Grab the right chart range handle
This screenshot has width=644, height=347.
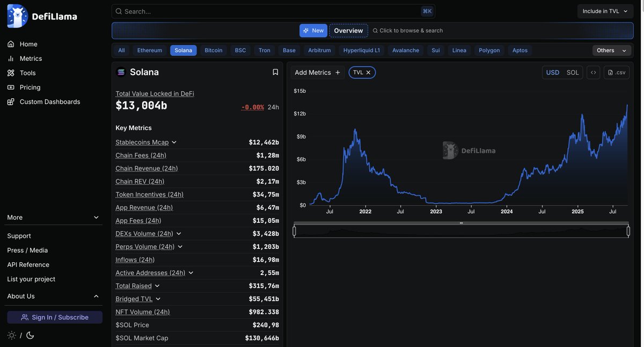click(x=628, y=231)
